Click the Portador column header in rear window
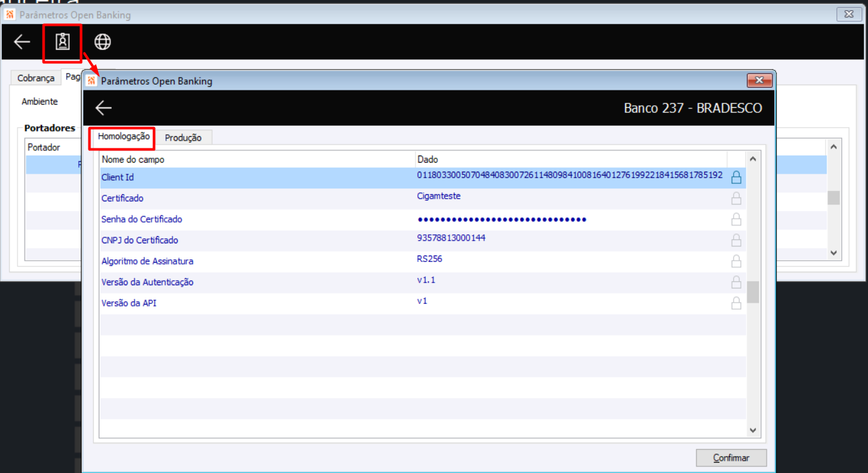The height and width of the screenshot is (473, 868). [x=44, y=148]
